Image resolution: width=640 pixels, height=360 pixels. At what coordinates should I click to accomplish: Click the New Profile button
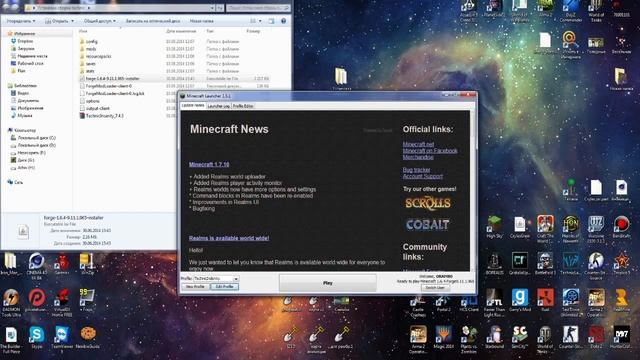pyautogui.click(x=195, y=287)
